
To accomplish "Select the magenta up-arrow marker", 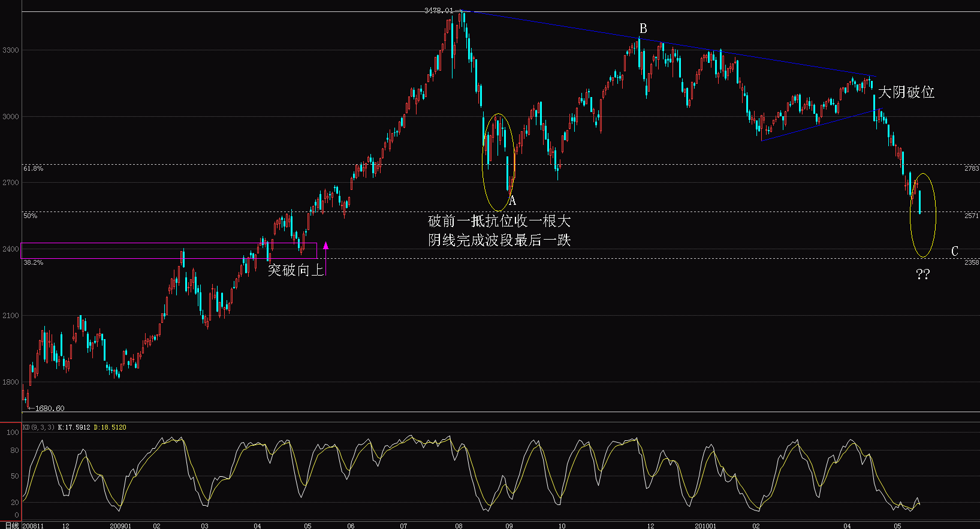I will point(325,245).
